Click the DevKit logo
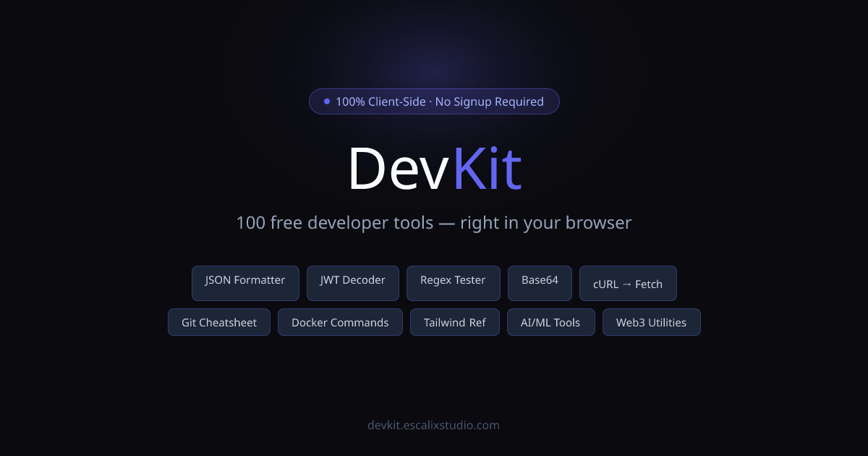Screen dimensions: 868x456 click(x=434, y=167)
